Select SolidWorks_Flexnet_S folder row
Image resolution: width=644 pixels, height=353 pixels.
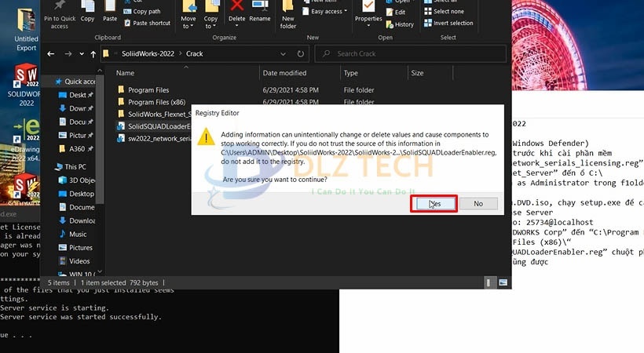[155, 114]
